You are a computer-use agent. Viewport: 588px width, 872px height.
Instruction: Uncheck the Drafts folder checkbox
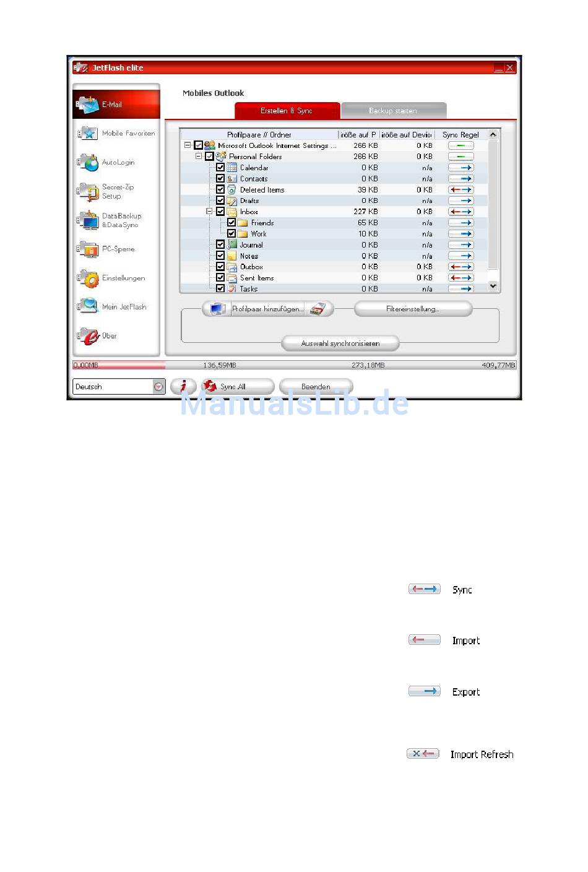point(220,201)
